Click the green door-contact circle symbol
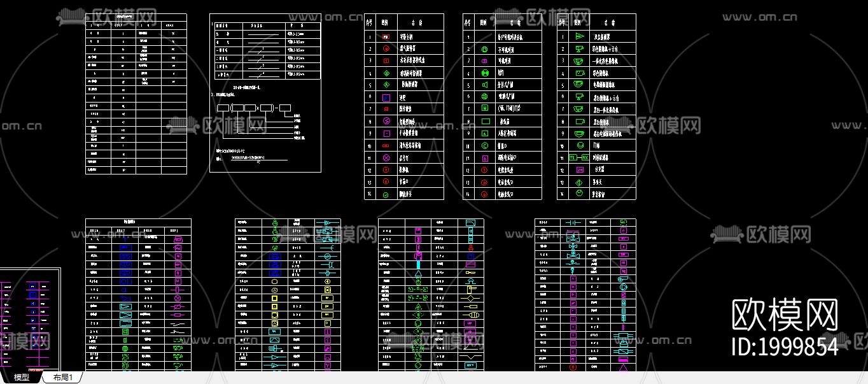The image size is (868, 384). coord(579,145)
